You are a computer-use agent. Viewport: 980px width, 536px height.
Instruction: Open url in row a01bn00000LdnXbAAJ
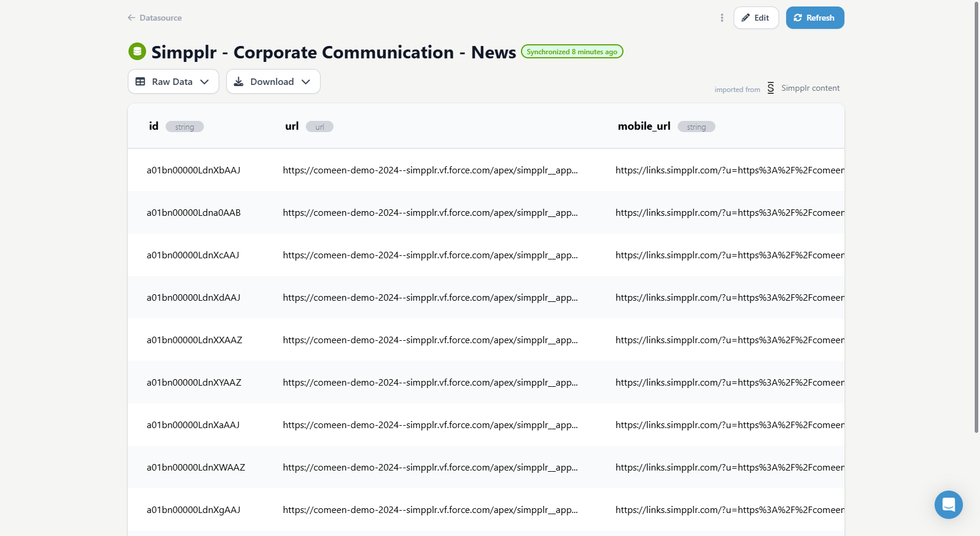[x=430, y=170]
